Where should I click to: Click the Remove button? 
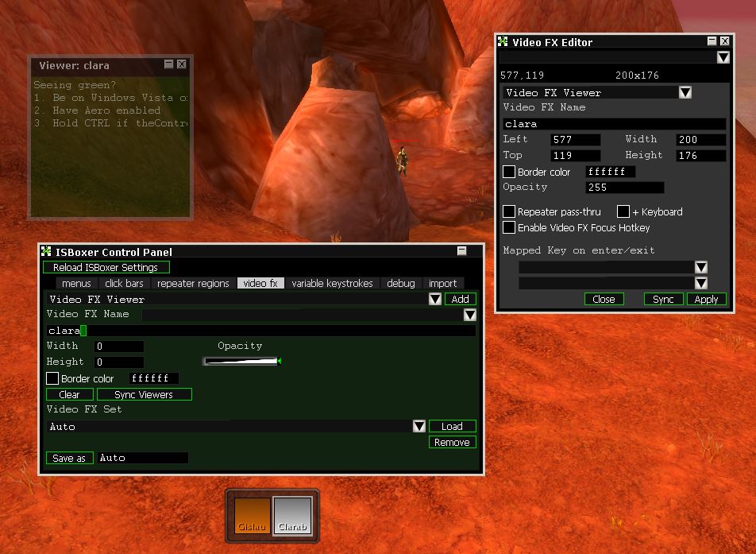click(x=453, y=442)
